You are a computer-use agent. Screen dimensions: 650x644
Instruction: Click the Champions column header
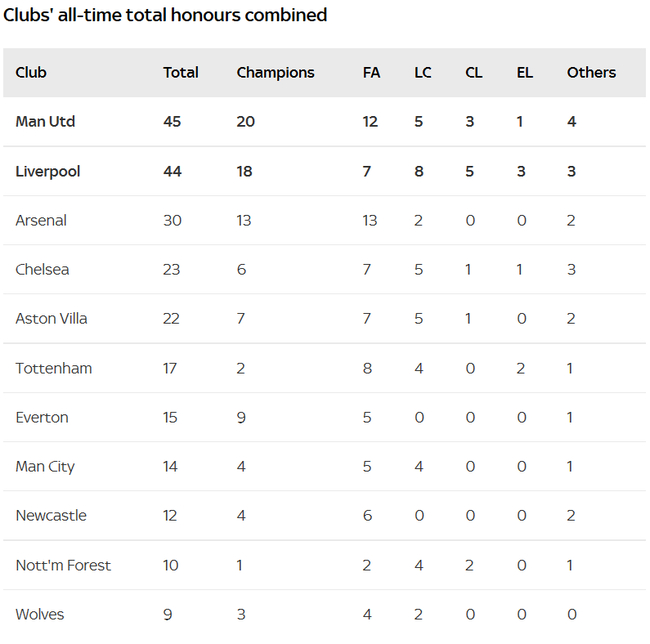(275, 73)
